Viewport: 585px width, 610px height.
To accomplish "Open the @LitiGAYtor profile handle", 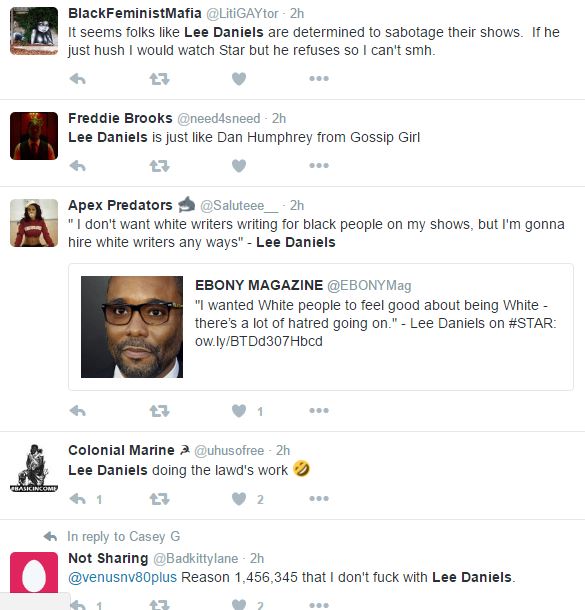I will (242, 14).
